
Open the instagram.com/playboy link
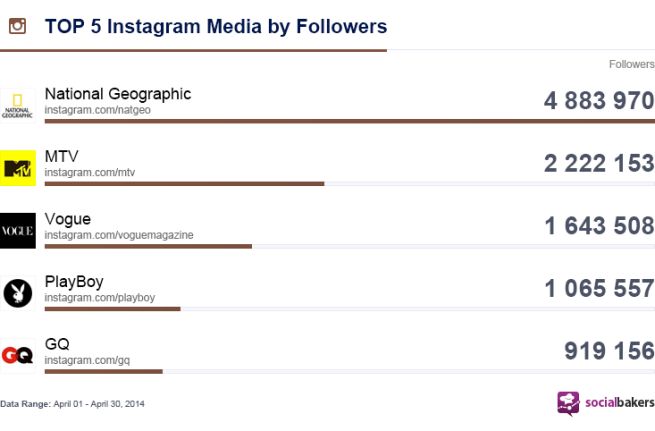tap(99, 297)
